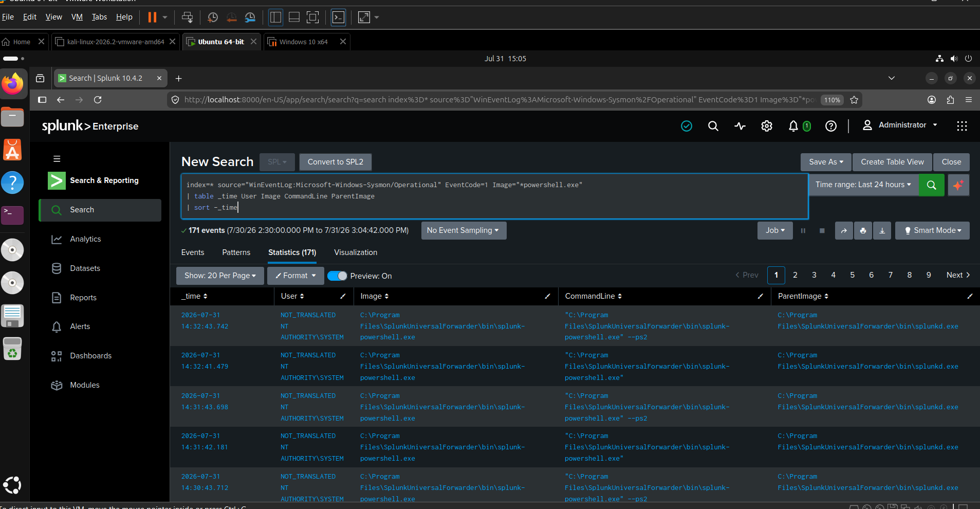Image resolution: width=980 pixels, height=509 pixels.
Task: Sort results by the CommandLine column header
Action: 594,296
